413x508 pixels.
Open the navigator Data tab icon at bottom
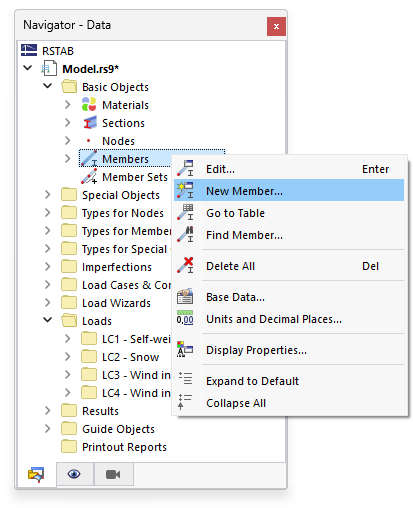36,474
